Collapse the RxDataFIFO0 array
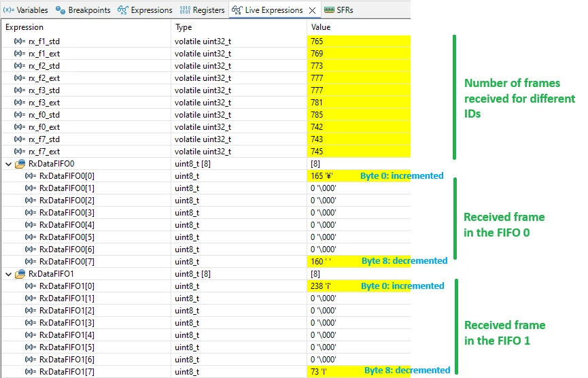The width and height of the screenshot is (588, 378). click(8, 165)
